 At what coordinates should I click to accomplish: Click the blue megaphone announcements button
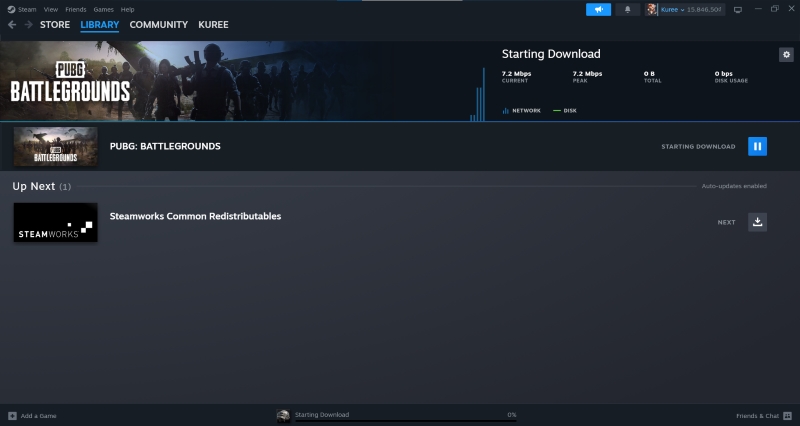click(598, 9)
